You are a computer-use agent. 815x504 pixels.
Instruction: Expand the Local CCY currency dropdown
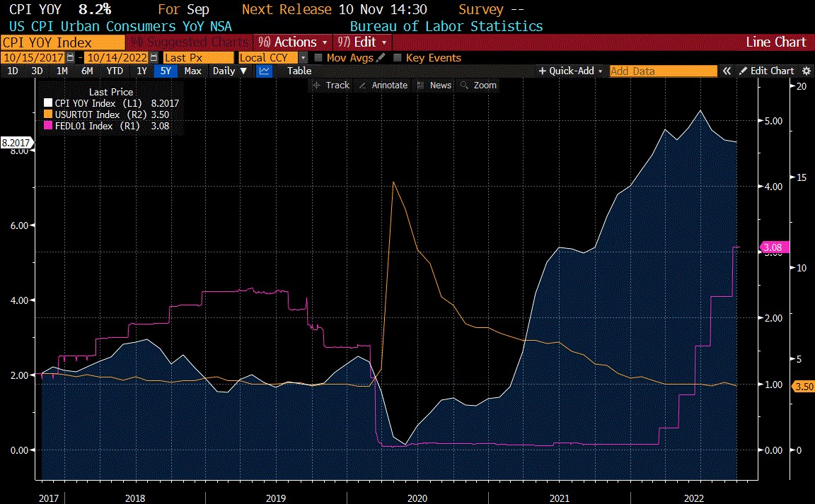point(303,58)
